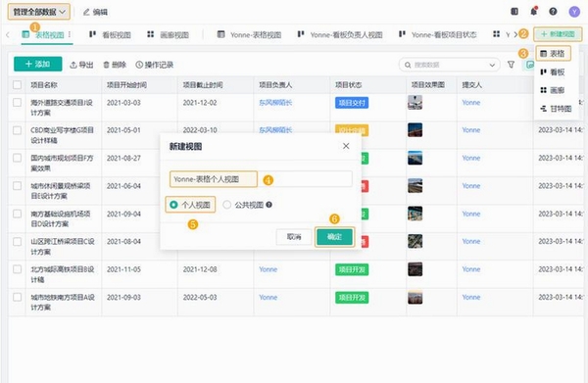Click the 导出 export button
The width and height of the screenshot is (588, 383).
pyautogui.click(x=81, y=65)
